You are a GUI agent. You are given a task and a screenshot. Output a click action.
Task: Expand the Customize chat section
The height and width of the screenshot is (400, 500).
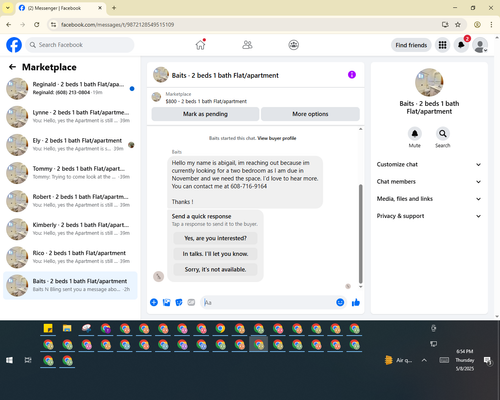[x=429, y=164]
